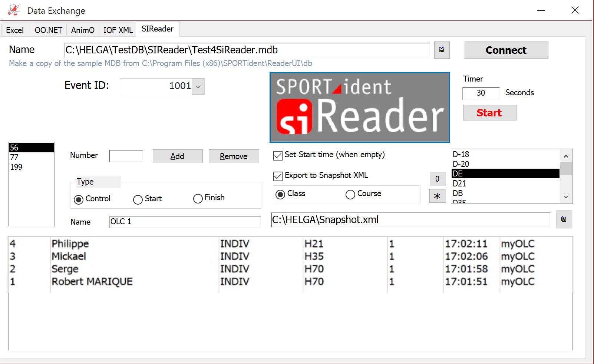Click the 0 deselect button
Image resolution: width=594 pixels, height=364 pixels.
(437, 179)
